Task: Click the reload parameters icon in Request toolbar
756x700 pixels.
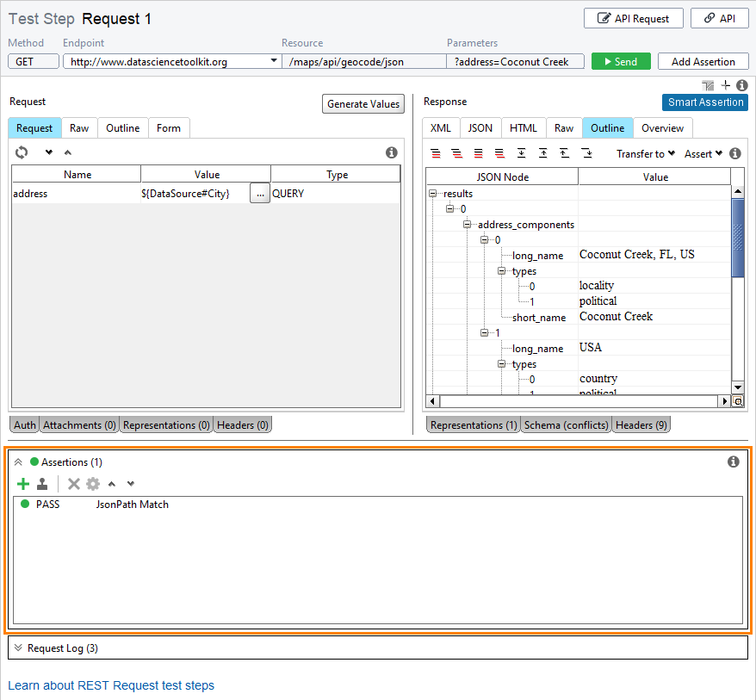Action: point(22,152)
